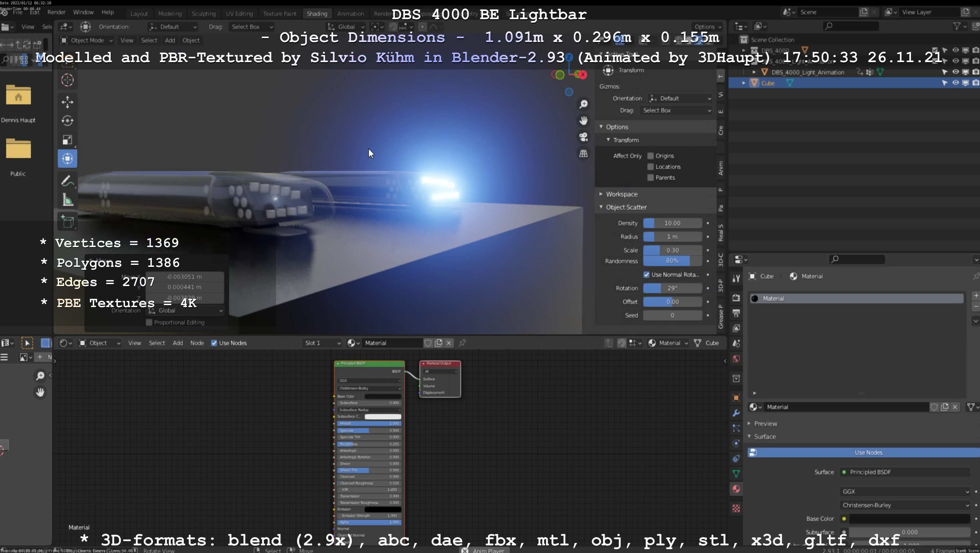Select the Transform tool
Image resolution: width=980 pixels, height=553 pixels.
[x=67, y=159]
